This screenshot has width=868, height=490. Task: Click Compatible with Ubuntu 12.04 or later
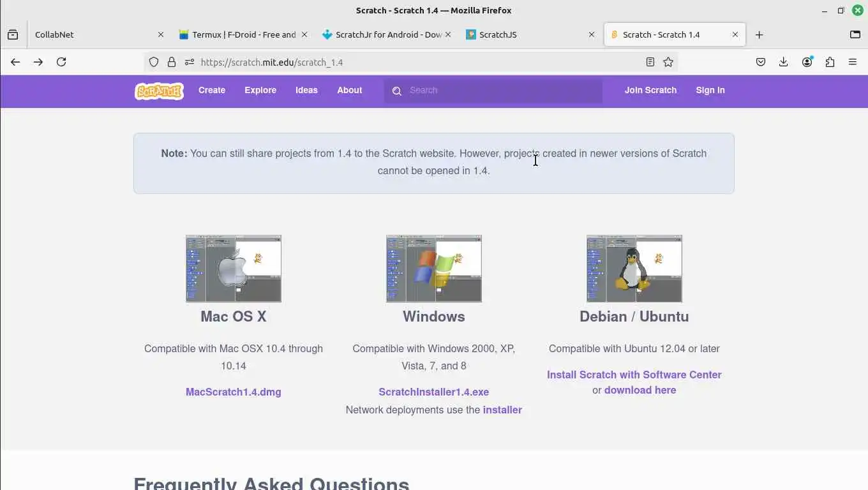point(634,349)
